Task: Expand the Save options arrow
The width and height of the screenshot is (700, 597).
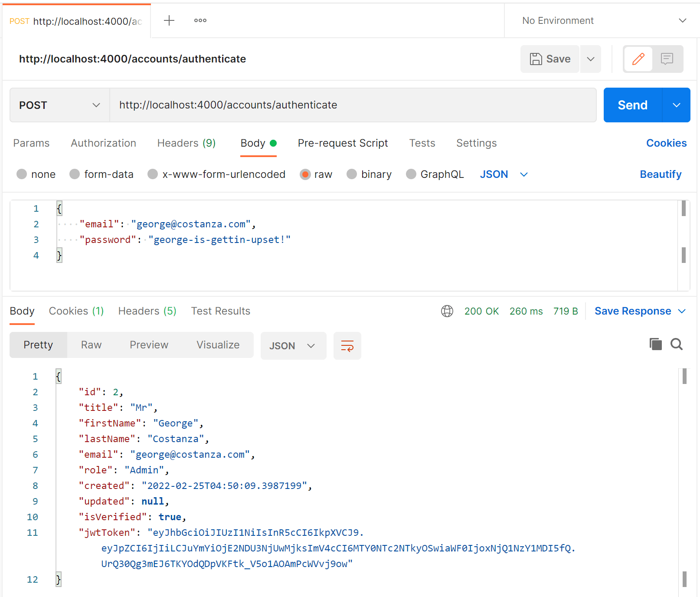Action: tap(591, 59)
